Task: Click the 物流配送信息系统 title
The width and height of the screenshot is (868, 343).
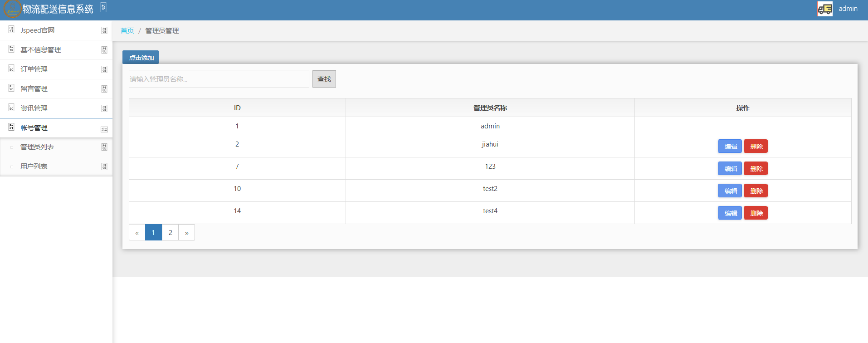Action: [x=58, y=9]
